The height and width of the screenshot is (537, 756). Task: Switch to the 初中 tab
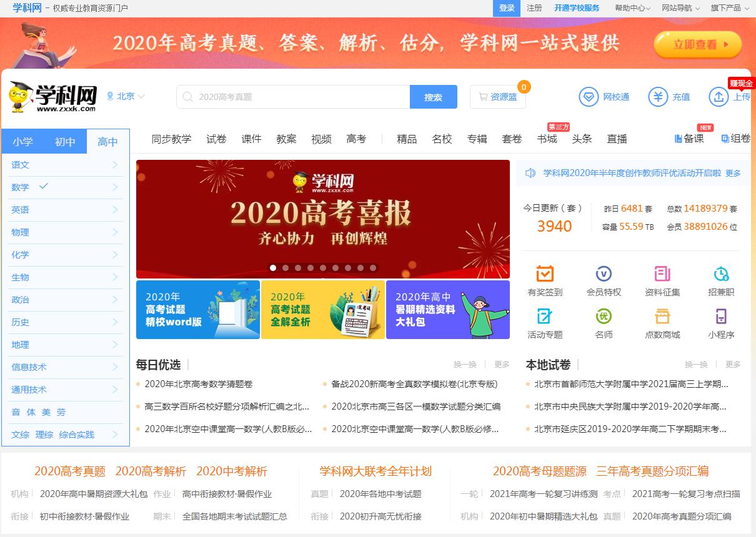tap(65, 142)
